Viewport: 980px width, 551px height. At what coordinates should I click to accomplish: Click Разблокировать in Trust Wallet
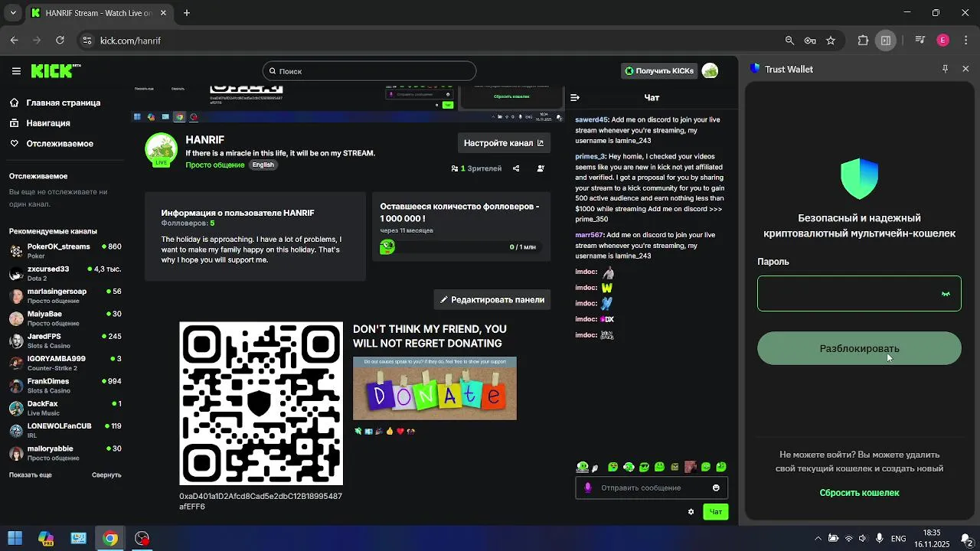pos(859,348)
